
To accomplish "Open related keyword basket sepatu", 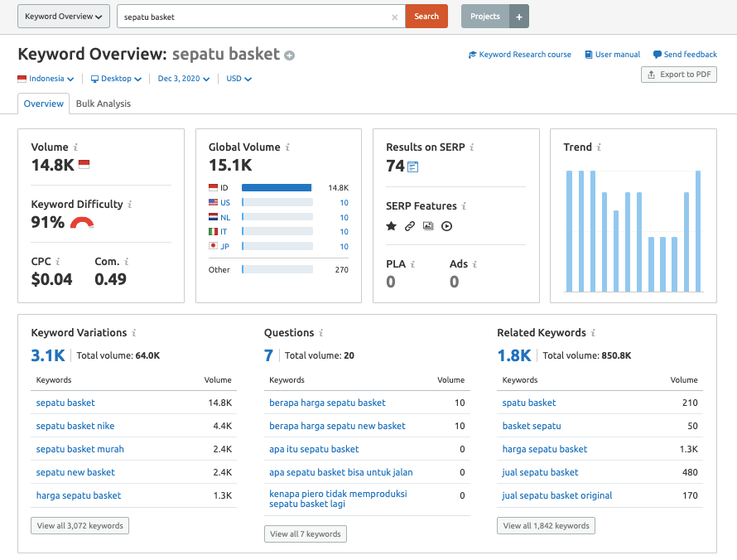I will point(532,426).
